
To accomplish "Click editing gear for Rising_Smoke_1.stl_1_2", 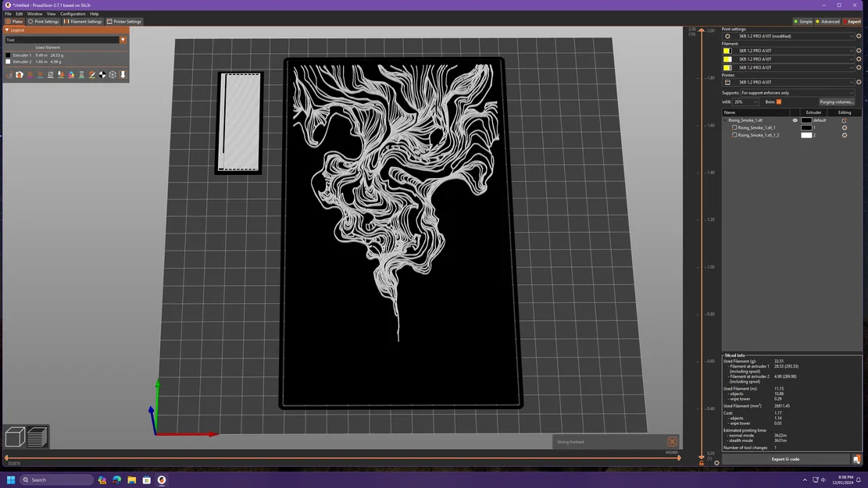I will tap(845, 135).
